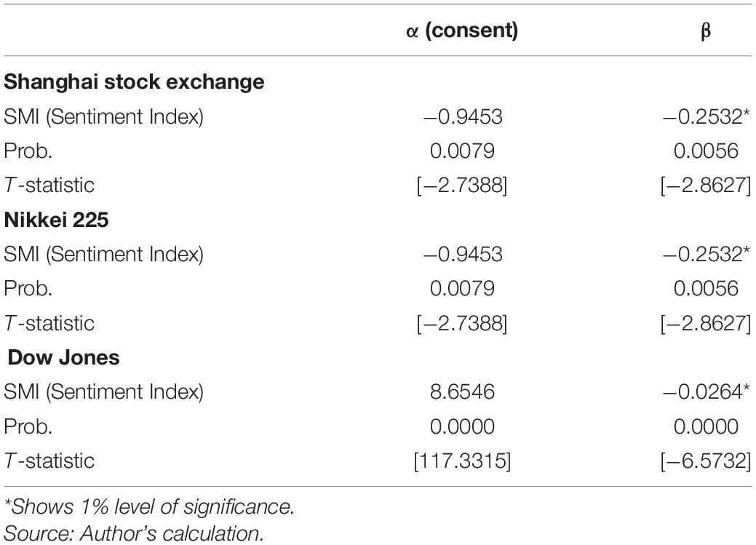
Task: Click Shanghai T-statistic value [−2.7388]
Action: tap(462, 186)
